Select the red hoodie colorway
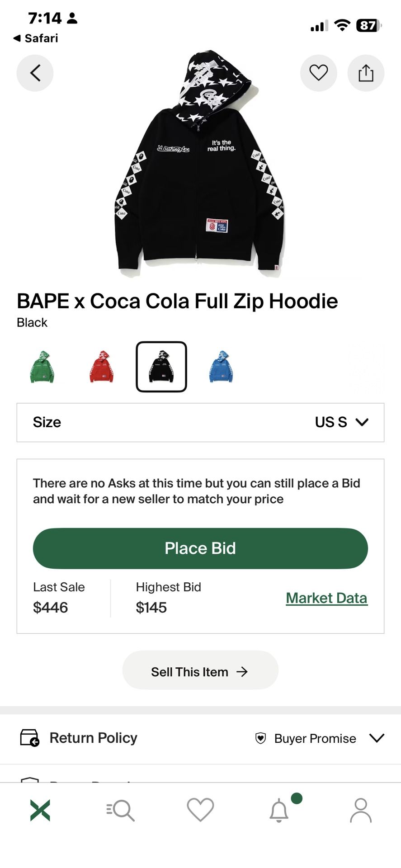The width and height of the screenshot is (401, 868). click(x=102, y=367)
